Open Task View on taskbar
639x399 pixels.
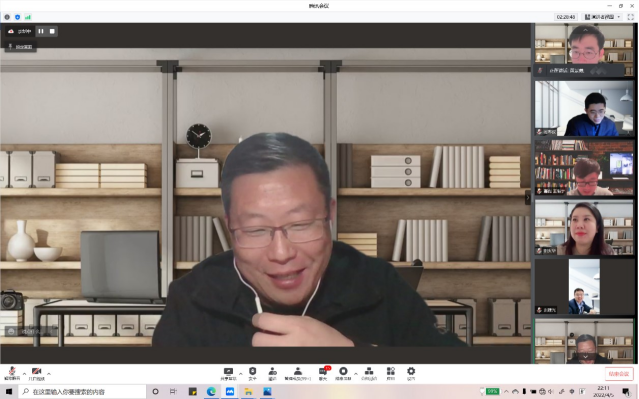174,391
